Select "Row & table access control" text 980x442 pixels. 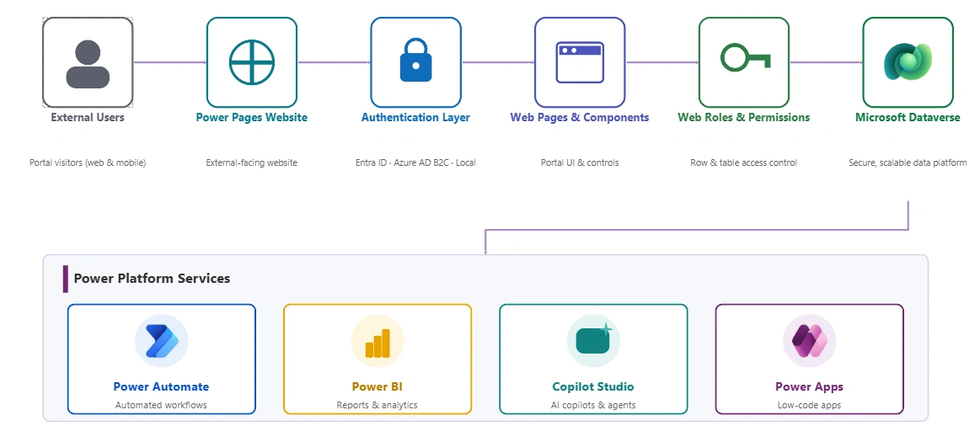pos(744,163)
